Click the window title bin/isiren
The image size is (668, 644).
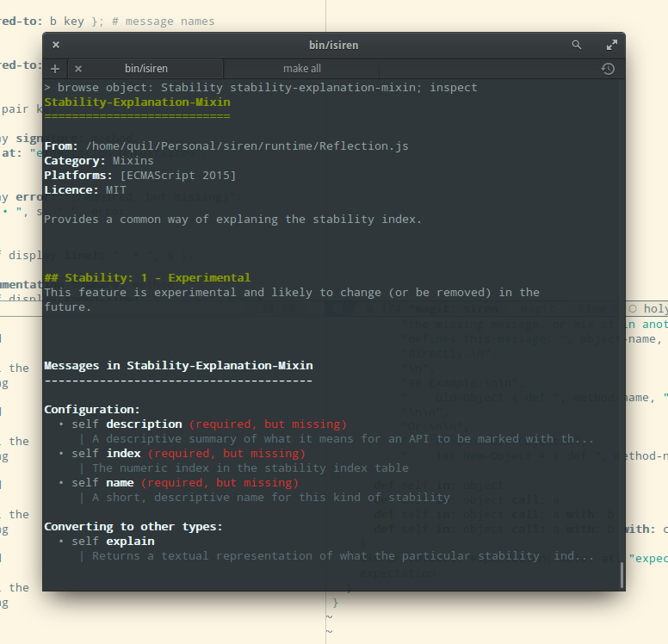coord(334,45)
